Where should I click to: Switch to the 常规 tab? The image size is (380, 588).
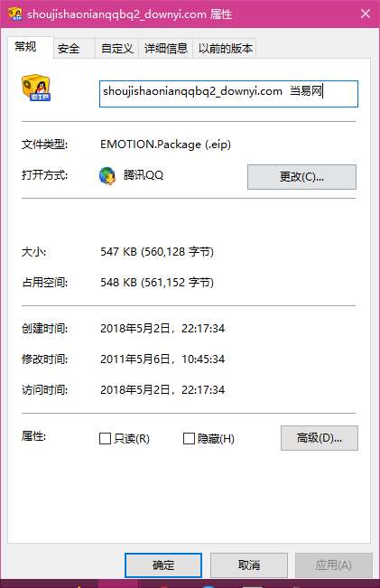coord(25,47)
